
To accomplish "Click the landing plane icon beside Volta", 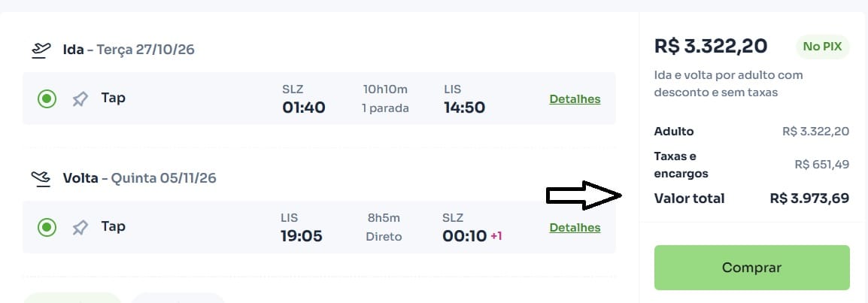I will pyautogui.click(x=41, y=178).
